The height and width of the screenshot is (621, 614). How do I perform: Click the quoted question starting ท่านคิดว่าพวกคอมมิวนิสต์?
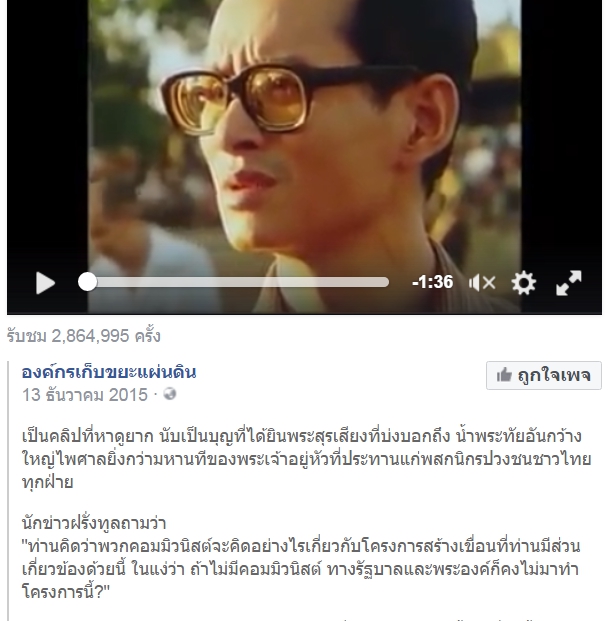(301, 569)
